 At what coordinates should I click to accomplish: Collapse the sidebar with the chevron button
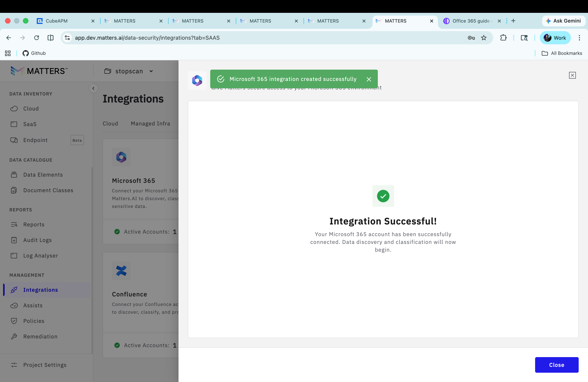93,88
